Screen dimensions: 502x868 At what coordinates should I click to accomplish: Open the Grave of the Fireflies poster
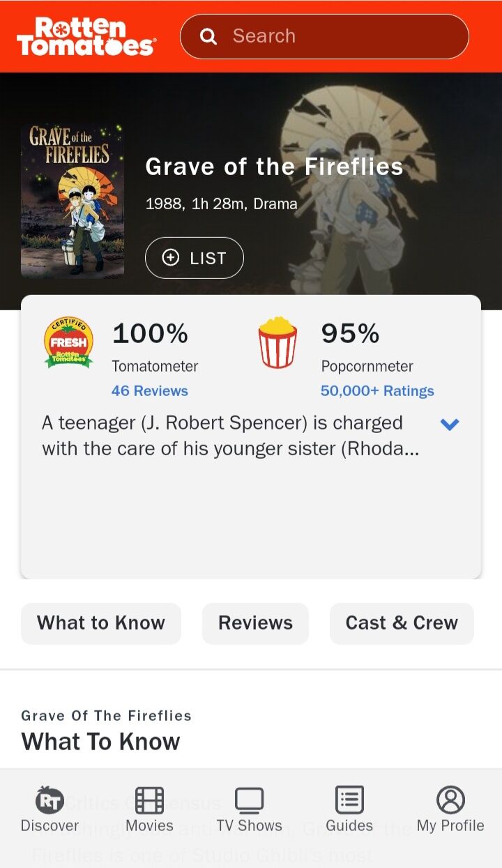[x=73, y=201]
